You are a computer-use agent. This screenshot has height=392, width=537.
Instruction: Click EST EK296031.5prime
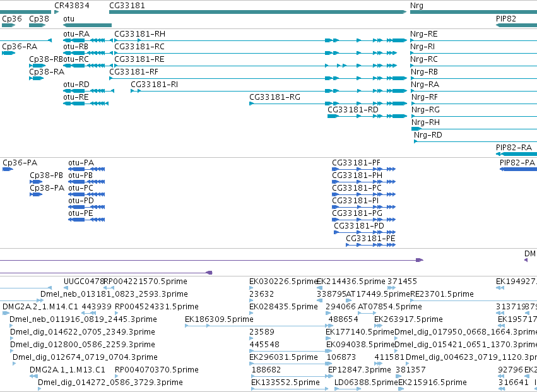click(x=291, y=364)
